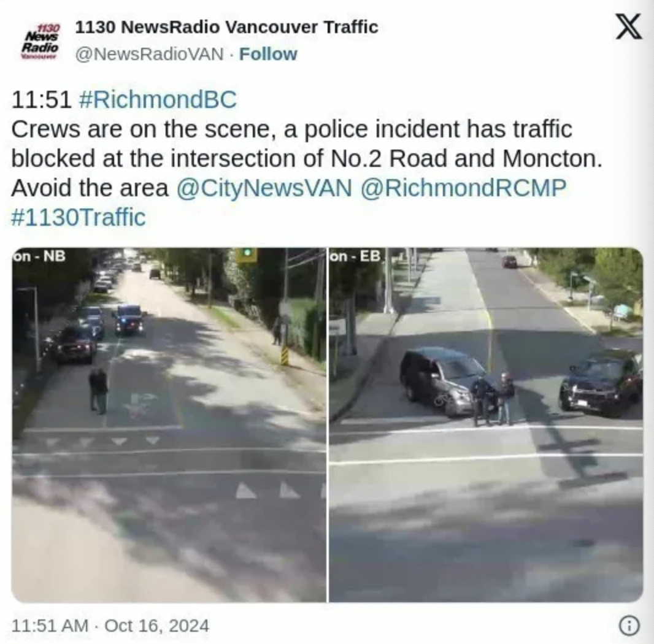Click the 'on - NB' camera label
The width and height of the screenshot is (654, 644).
click(39, 256)
